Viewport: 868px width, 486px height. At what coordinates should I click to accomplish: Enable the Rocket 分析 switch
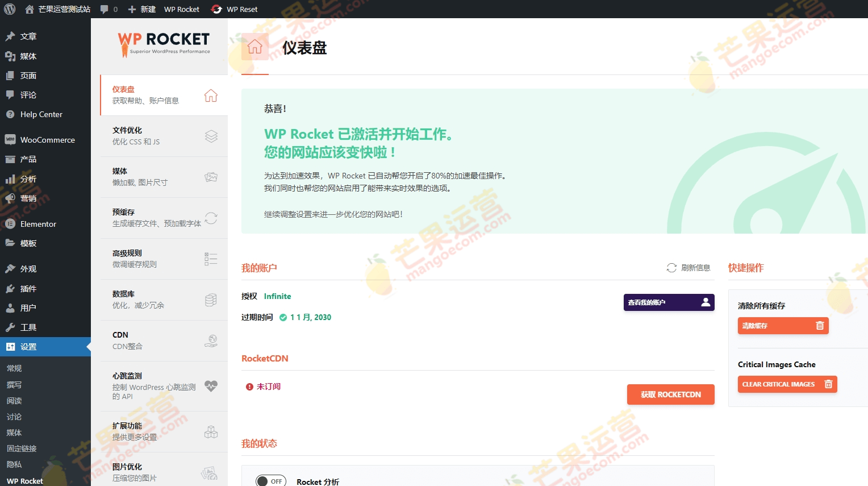[x=271, y=480]
